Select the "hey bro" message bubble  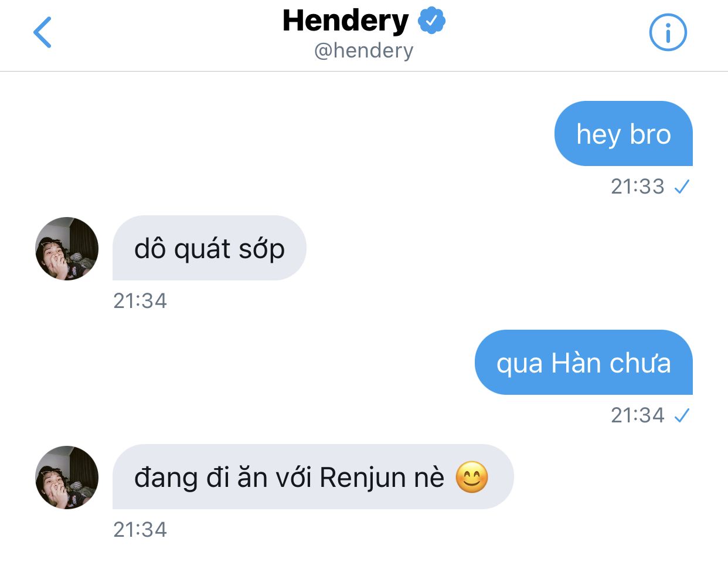pyautogui.click(x=624, y=134)
